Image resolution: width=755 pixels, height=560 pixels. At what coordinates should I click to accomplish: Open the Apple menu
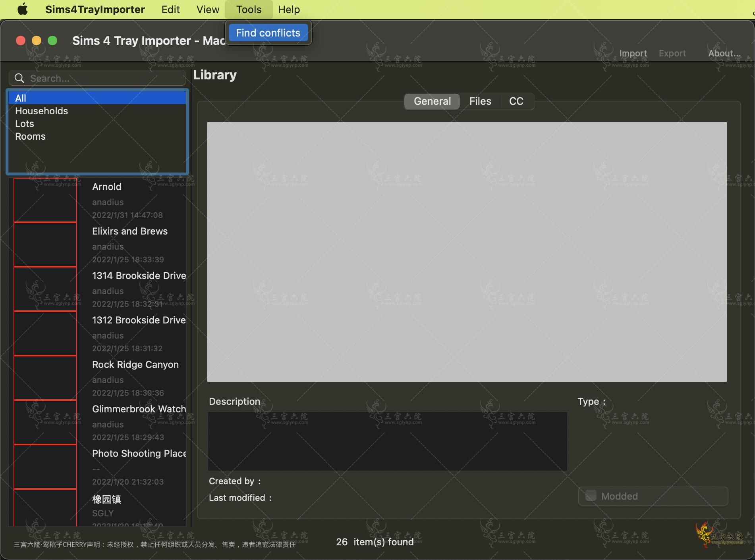pos(23,9)
